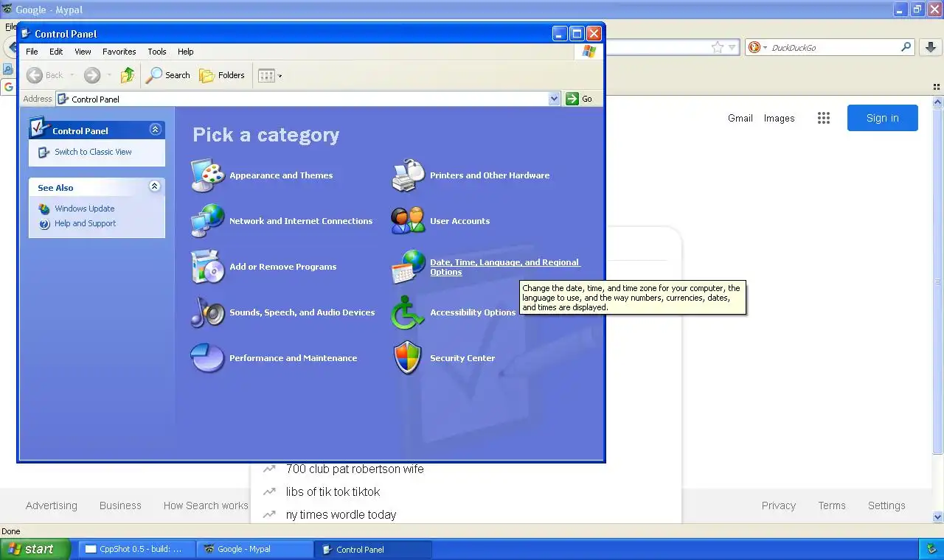Switch to CppShot taskbar item
This screenshot has height=560, width=944.
coord(136,549)
